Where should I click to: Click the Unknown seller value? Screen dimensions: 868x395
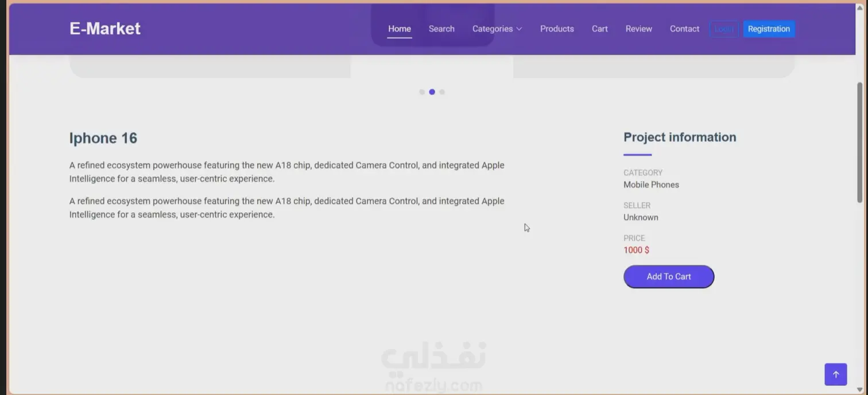click(x=641, y=218)
